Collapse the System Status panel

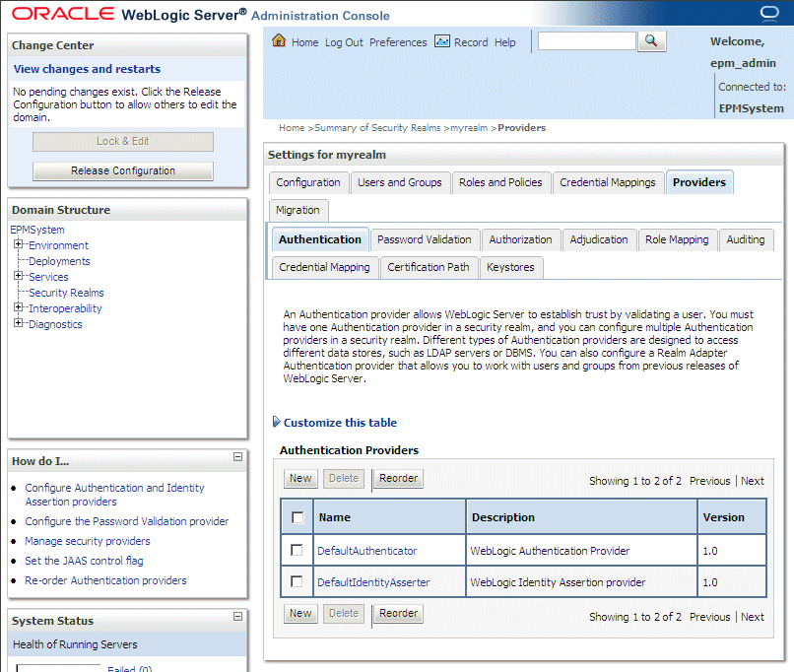237,616
